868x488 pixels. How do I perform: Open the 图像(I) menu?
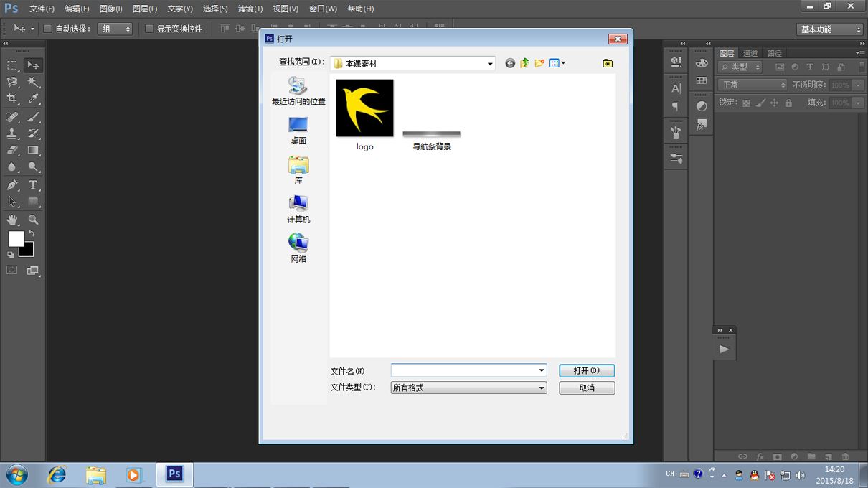[x=110, y=9]
